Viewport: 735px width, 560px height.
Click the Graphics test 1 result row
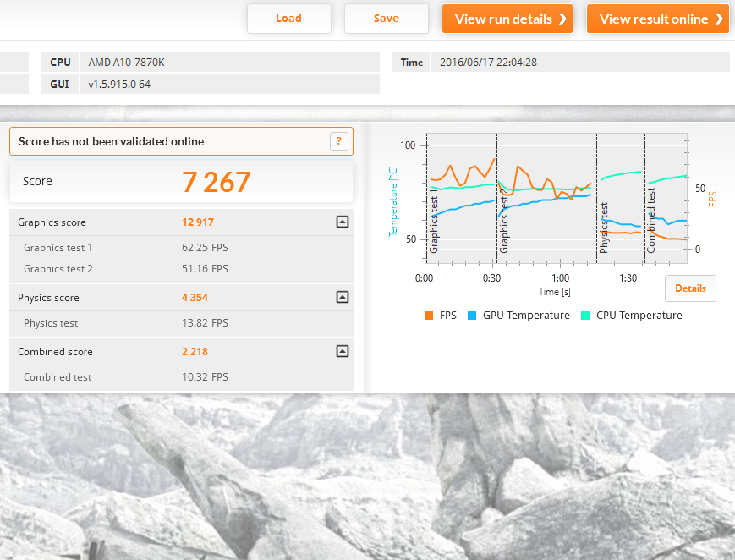[181, 248]
